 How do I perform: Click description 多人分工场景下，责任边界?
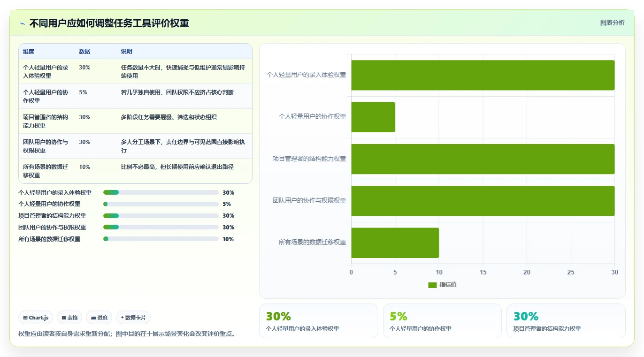coord(183,146)
